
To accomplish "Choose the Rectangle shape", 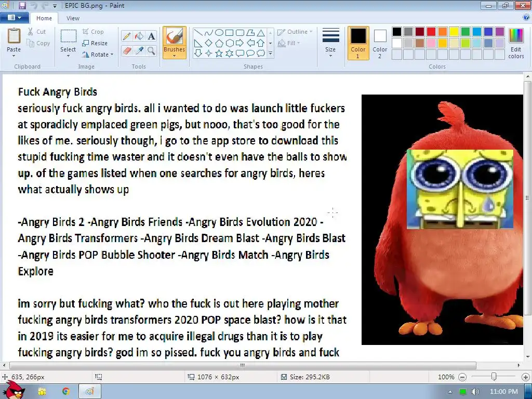I will pyautogui.click(x=229, y=33).
